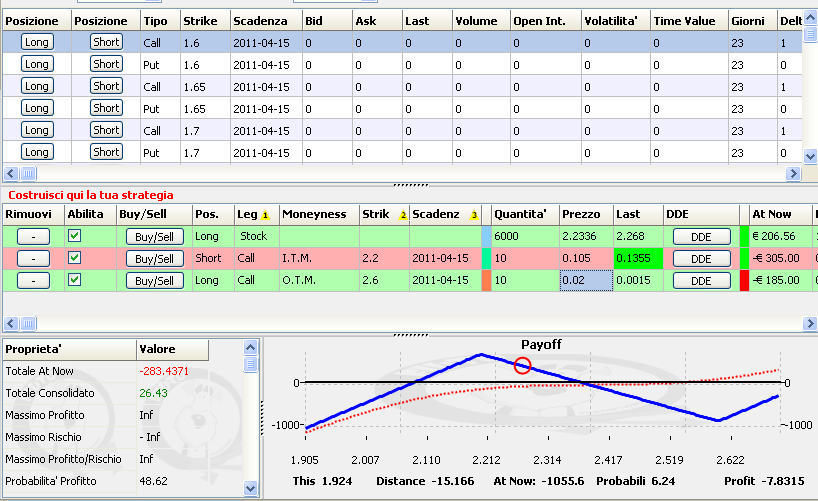
Task: Click scroll-up arrow of options list
Action: 810,18
